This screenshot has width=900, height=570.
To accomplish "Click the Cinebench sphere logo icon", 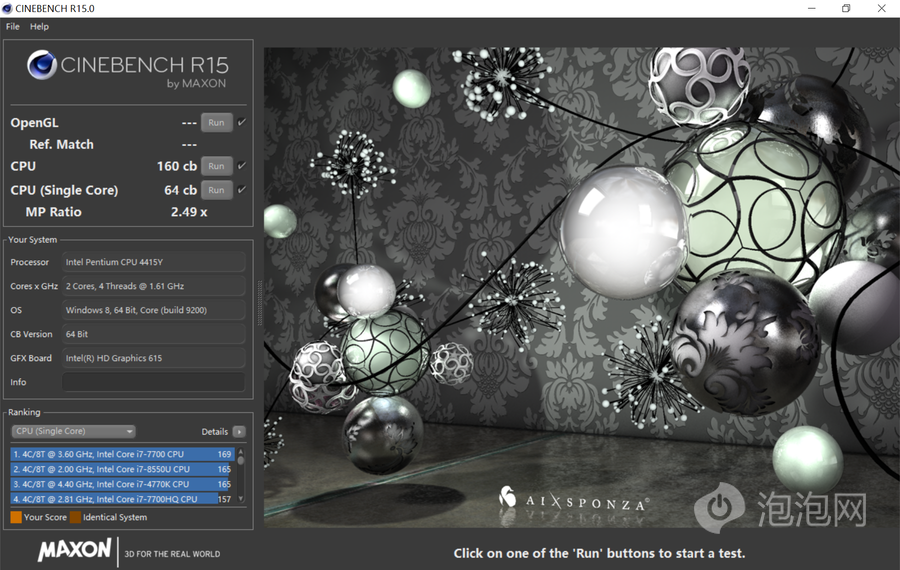I will click(x=41, y=66).
